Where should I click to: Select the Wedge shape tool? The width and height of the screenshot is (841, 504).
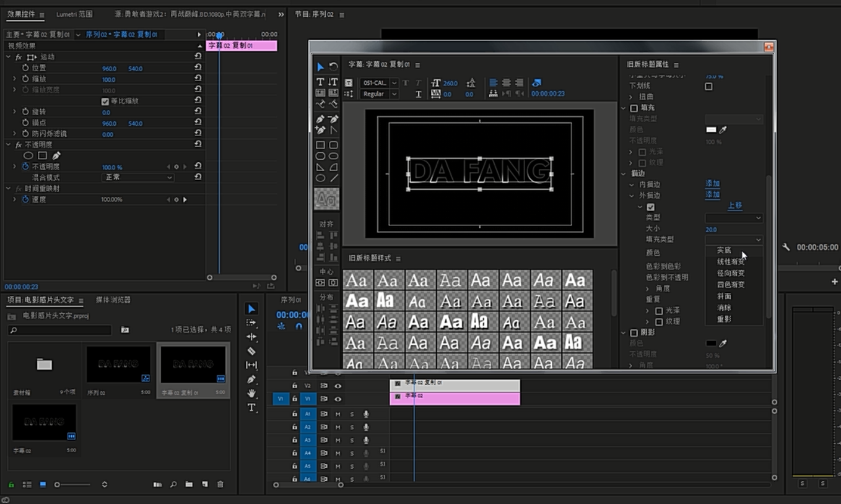[x=320, y=167]
